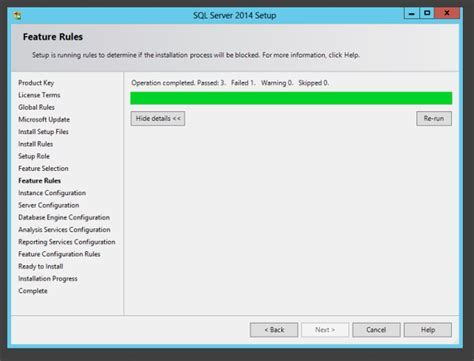The width and height of the screenshot is (474, 361).
Task: Click the disabled Next button
Action: pyautogui.click(x=325, y=330)
